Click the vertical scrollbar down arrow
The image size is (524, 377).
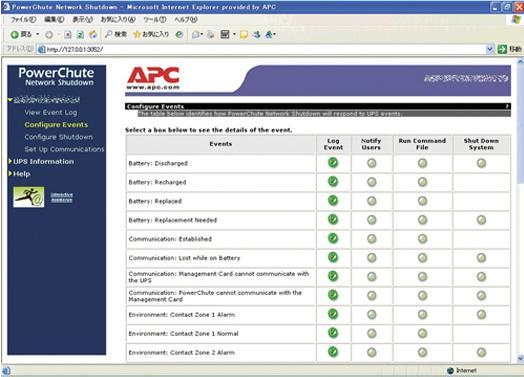[520, 359]
